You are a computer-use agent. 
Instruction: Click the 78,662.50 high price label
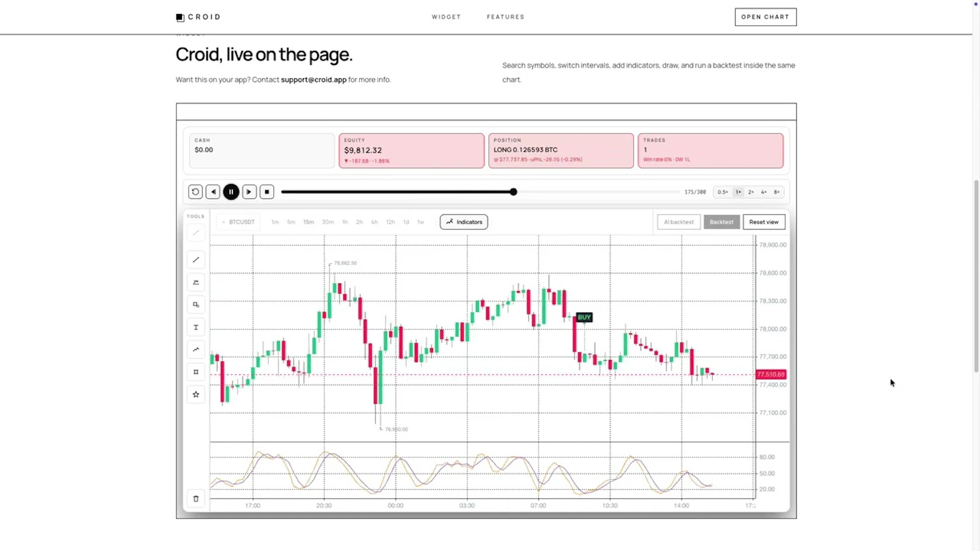coord(345,263)
